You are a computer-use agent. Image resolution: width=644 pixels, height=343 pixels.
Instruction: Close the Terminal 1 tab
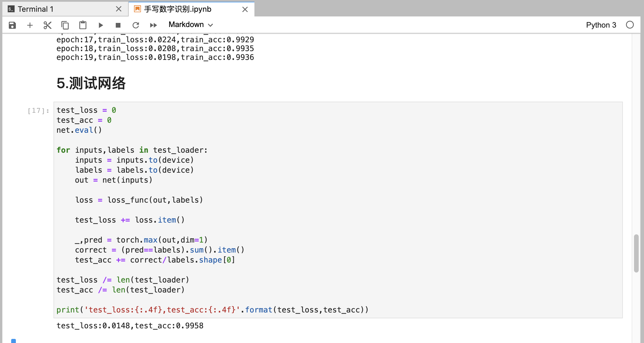pos(119,9)
